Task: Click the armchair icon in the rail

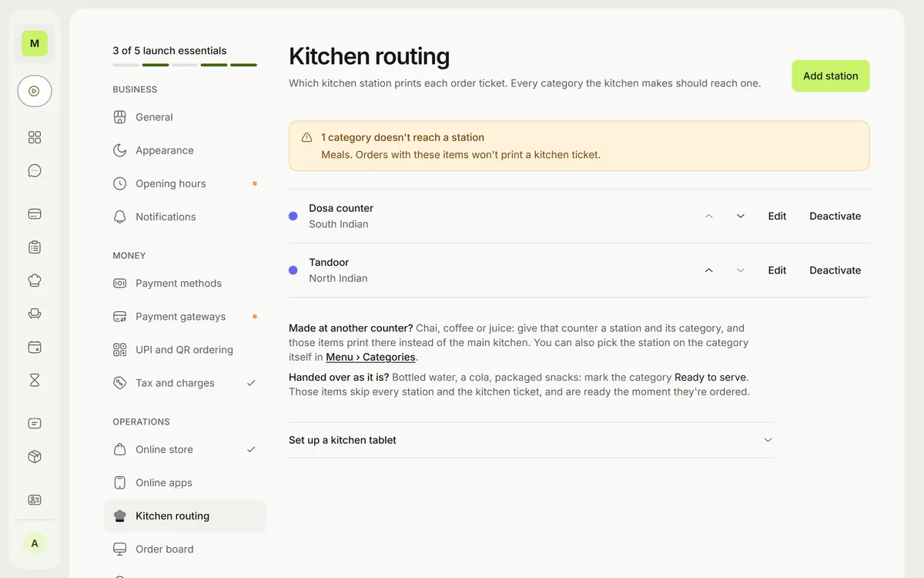Action: [x=35, y=314]
